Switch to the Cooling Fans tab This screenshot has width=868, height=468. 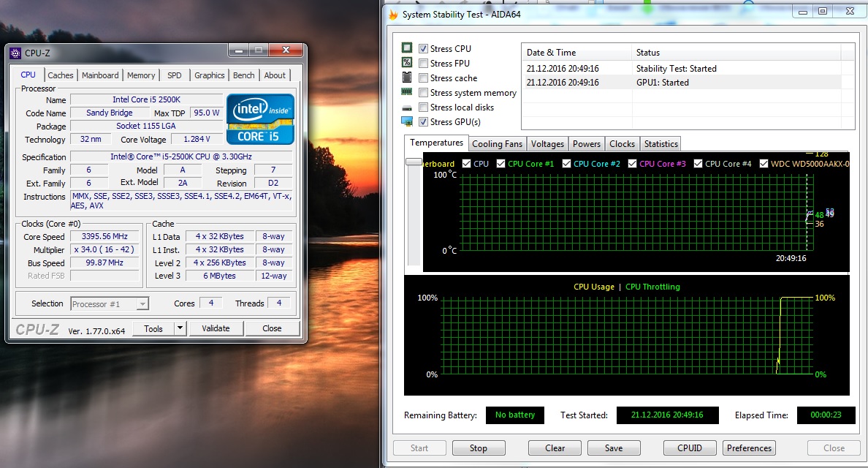pos(497,144)
